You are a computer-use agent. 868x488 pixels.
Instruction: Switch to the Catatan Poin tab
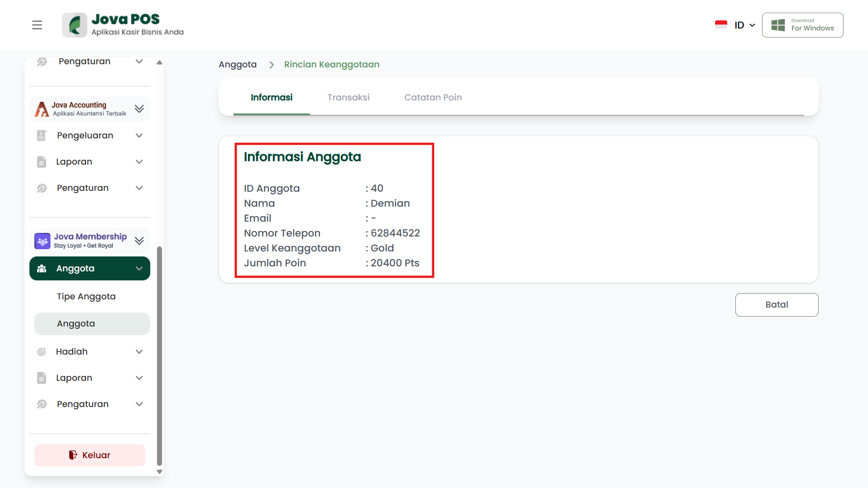click(433, 97)
